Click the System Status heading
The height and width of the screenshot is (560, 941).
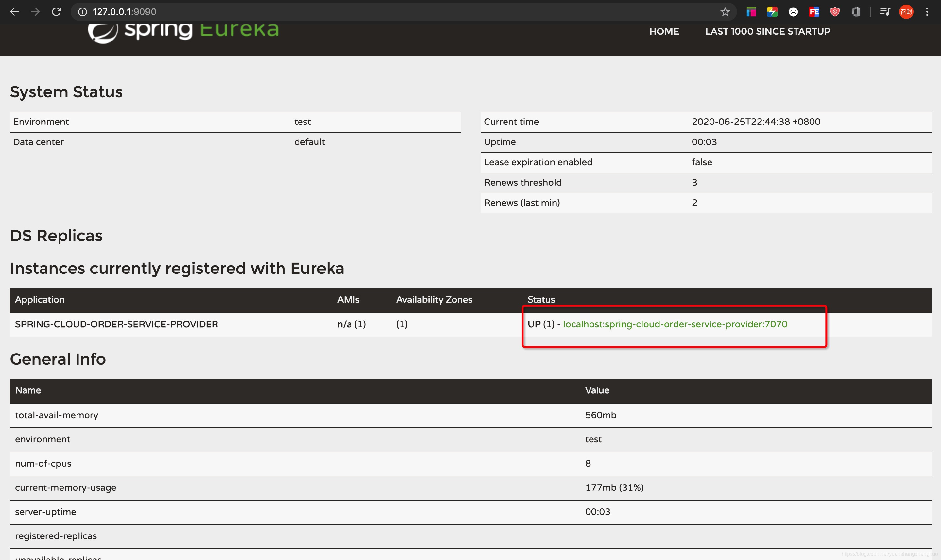[66, 92]
